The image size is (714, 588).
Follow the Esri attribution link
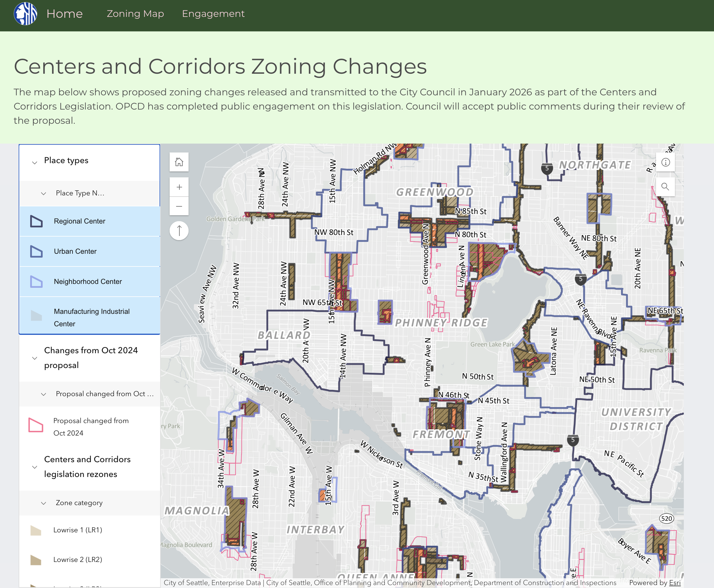pyautogui.click(x=675, y=583)
